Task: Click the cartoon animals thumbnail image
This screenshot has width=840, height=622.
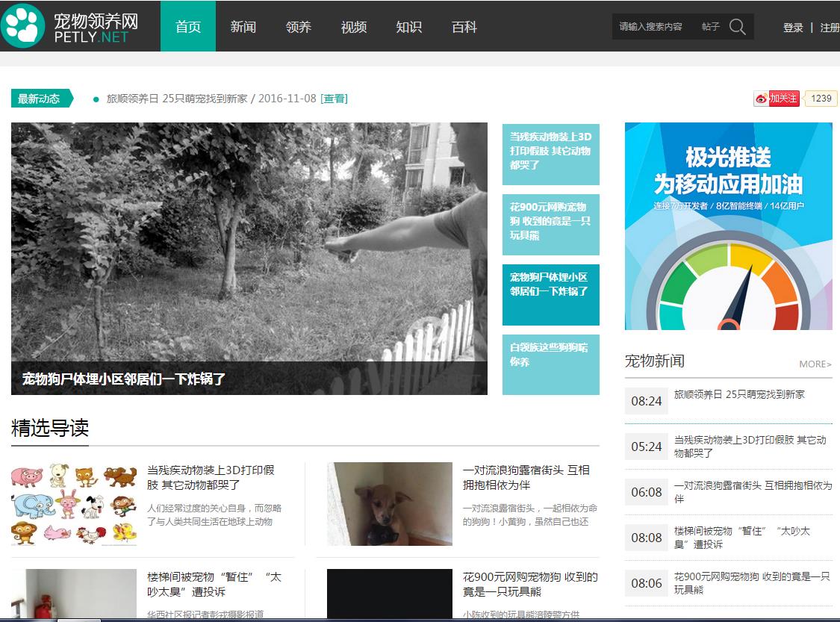Action: [x=74, y=504]
